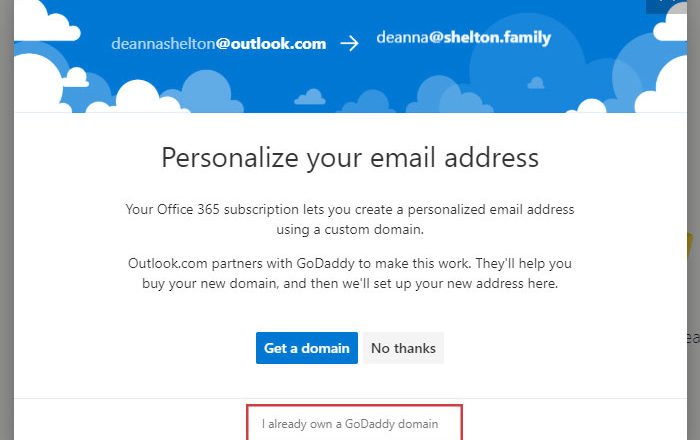Click the Personalize your email address heading
700x440 pixels.
click(x=350, y=157)
